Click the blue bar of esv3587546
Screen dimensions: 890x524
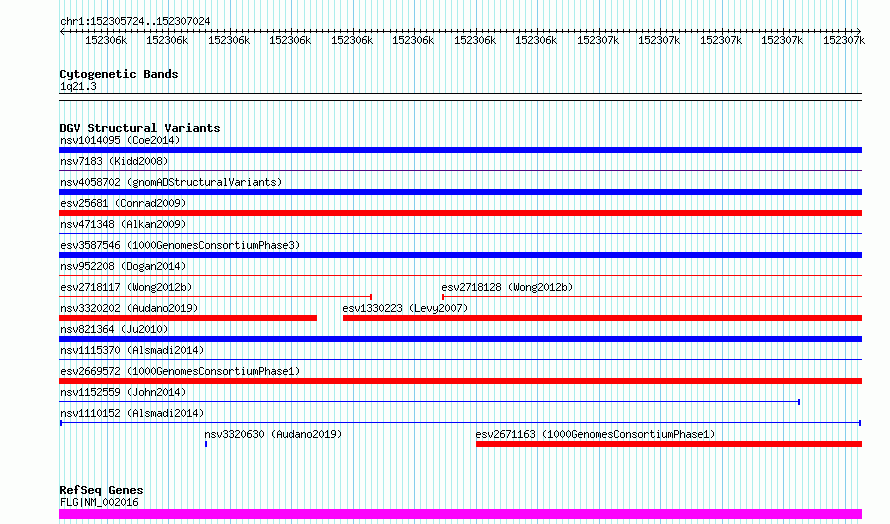[460, 255]
